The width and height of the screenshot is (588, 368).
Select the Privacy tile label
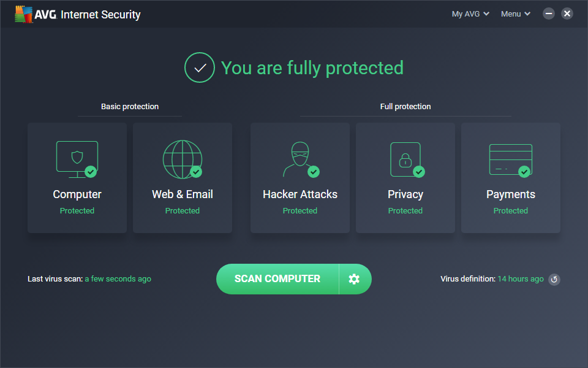pyautogui.click(x=405, y=194)
